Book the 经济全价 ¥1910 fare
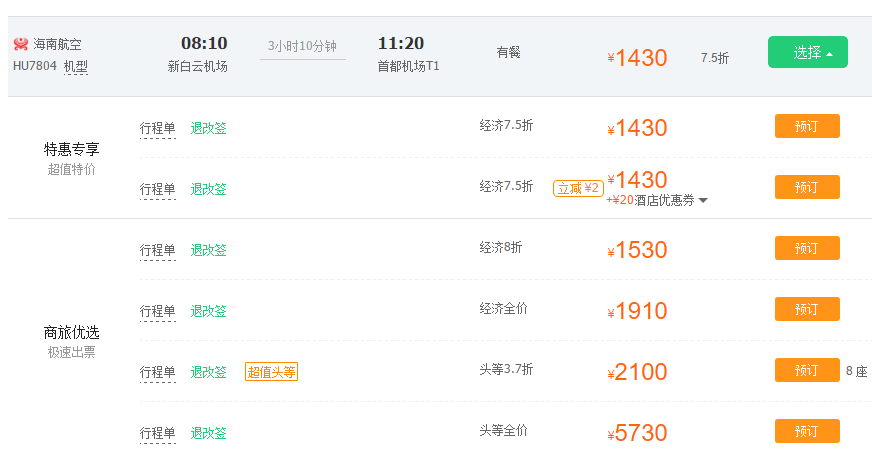Image resolution: width=872 pixels, height=460 pixels. 807,309
